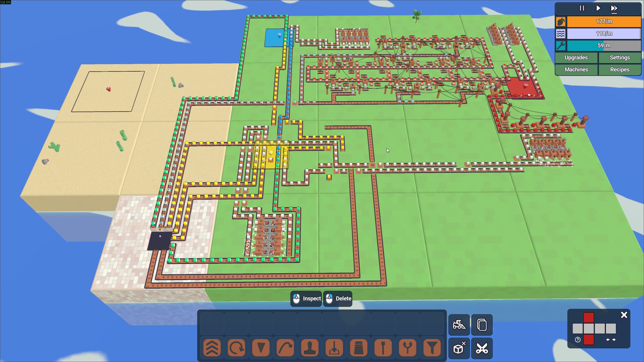This screenshot has height=362, width=644.
Task: Pause the game simulation
Action: coord(582,8)
